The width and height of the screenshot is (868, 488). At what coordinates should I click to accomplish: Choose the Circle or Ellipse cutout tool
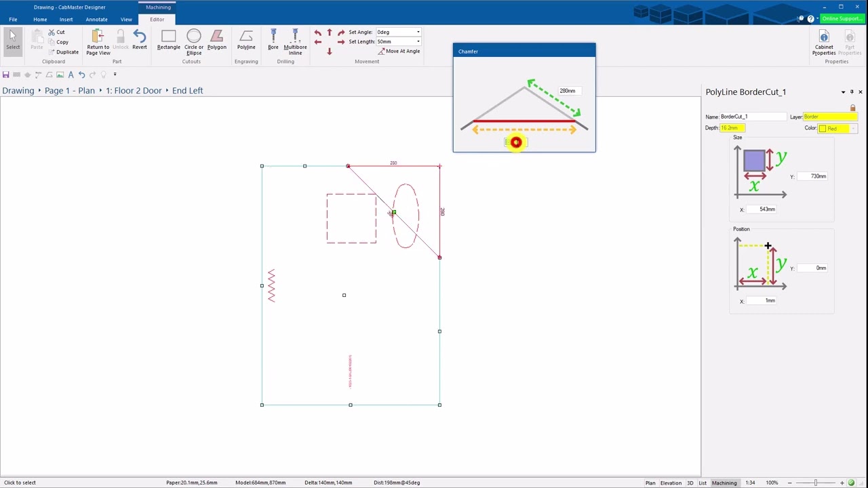click(194, 42)
